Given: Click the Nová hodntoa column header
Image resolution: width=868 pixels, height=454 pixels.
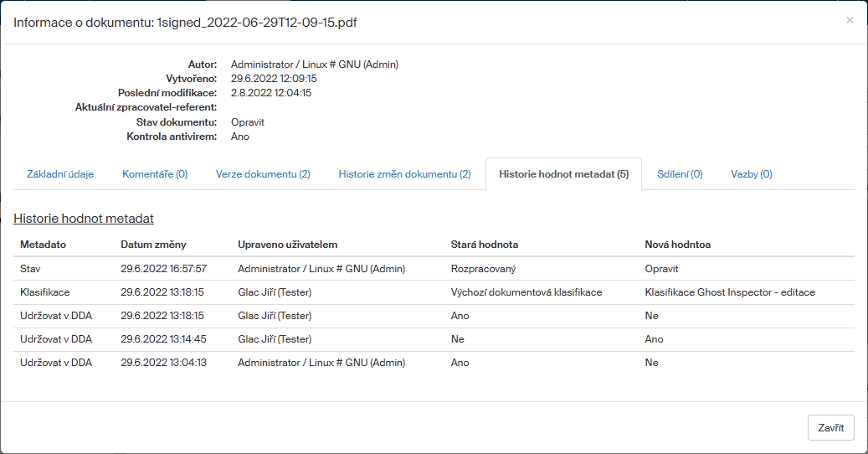Looking at the screenshot, I should click(x=678, y=245).
